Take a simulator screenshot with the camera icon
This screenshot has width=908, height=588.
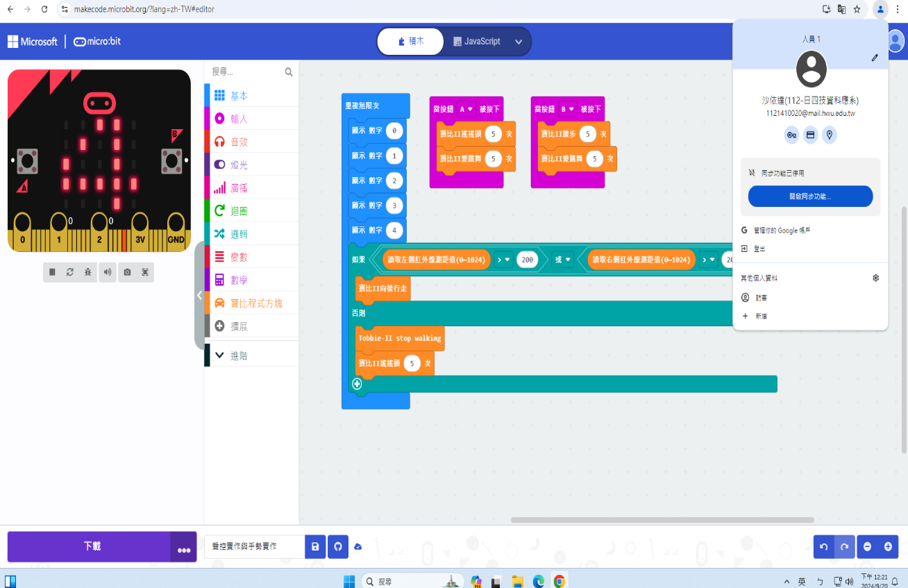(127, 272)
